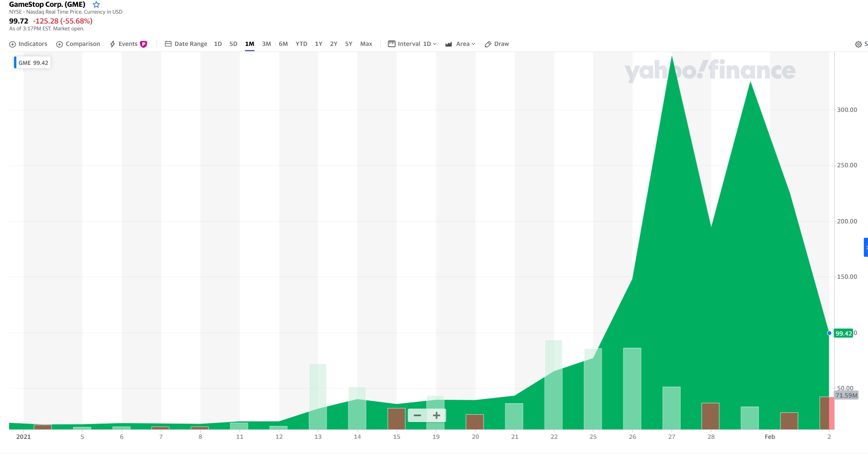Click the pink premium badge next to Events
Viewport: 868px width, 454px height.
144,44
